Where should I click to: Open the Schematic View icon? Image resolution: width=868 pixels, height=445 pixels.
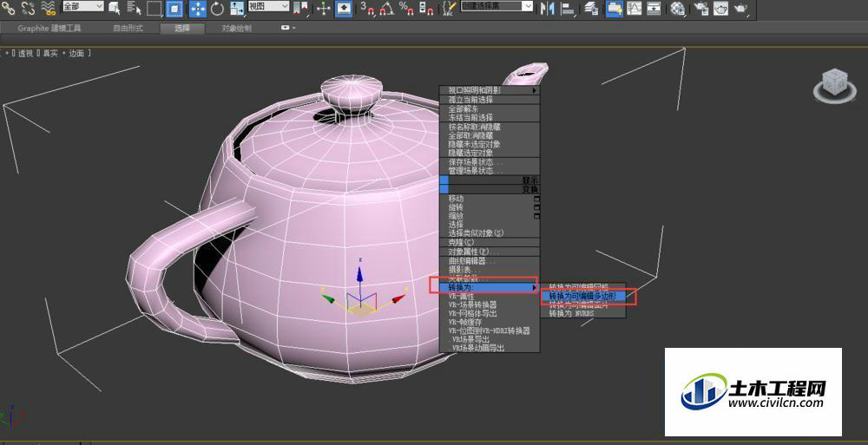click(x=654, y=8)
